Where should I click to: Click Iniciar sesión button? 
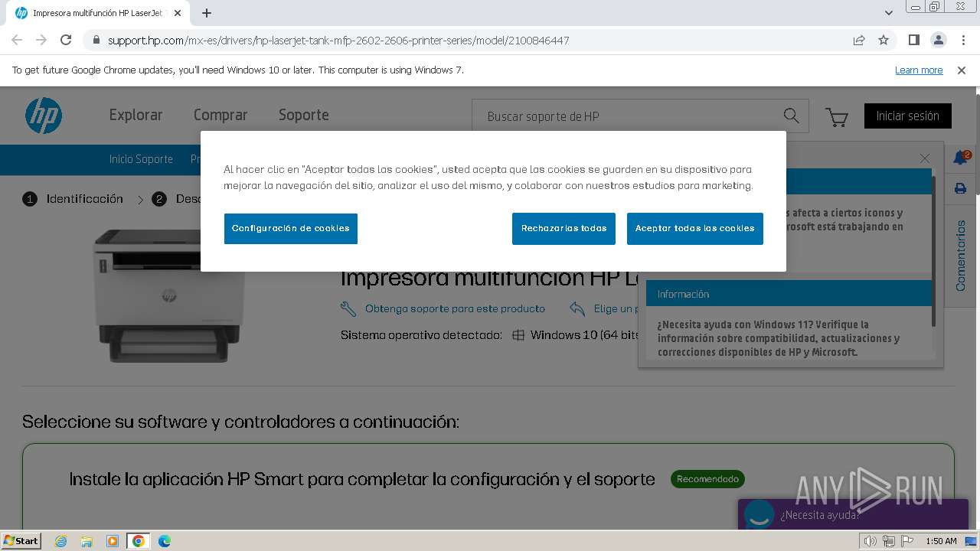[x=908, y=116]
